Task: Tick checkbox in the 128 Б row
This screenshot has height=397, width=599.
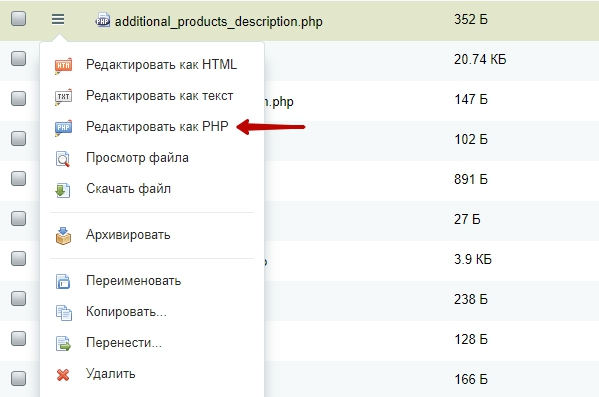Action: tap(18, 339)
